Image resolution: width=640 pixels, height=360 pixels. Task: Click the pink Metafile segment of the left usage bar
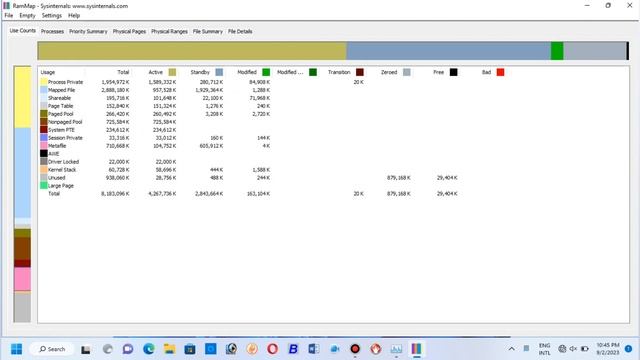point(22,279)
